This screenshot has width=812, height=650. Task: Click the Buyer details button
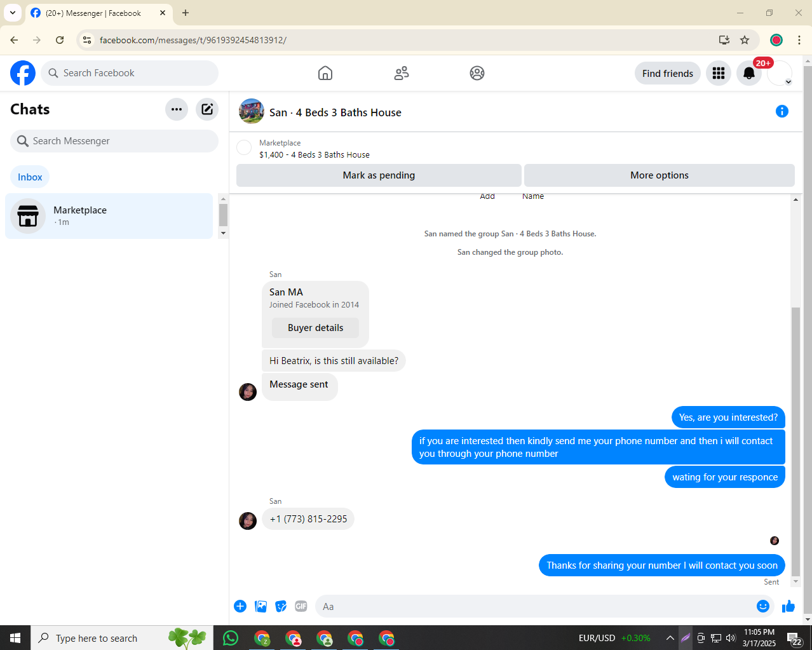tap(315, 328)
